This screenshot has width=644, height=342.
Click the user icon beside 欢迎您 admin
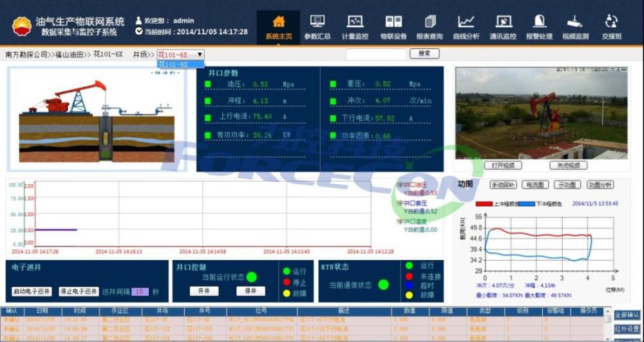coord(138,21)
